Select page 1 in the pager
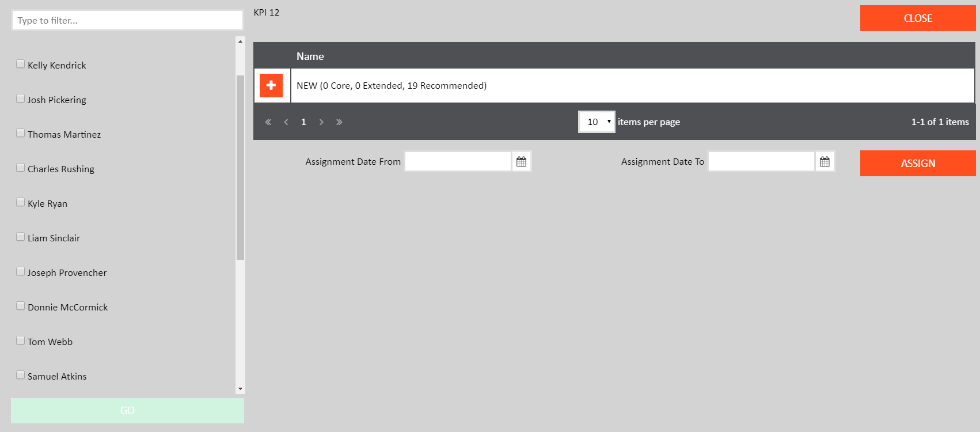The width and height of the screenshot is (980, 432). pos(303,122)
